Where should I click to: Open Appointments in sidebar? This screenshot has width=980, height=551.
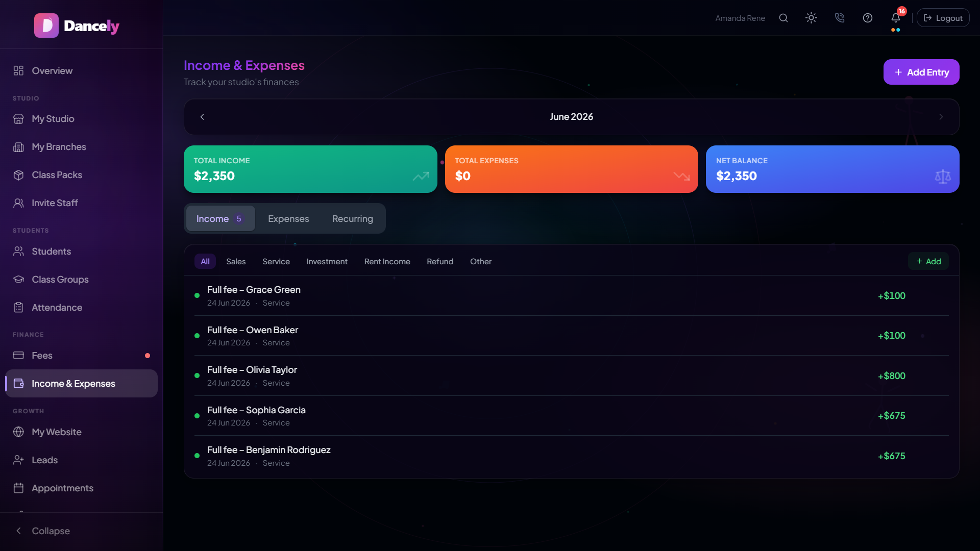tap(82, 488)
